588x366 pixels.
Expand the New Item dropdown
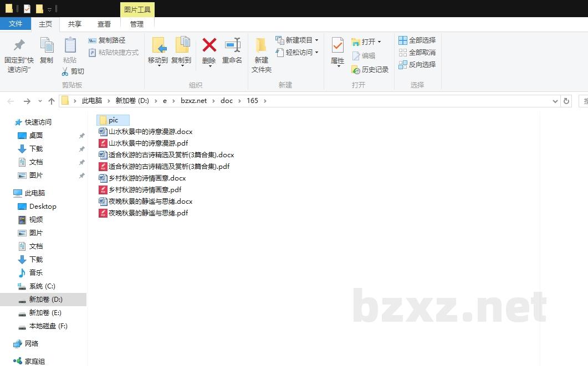[x=316, y=40]
